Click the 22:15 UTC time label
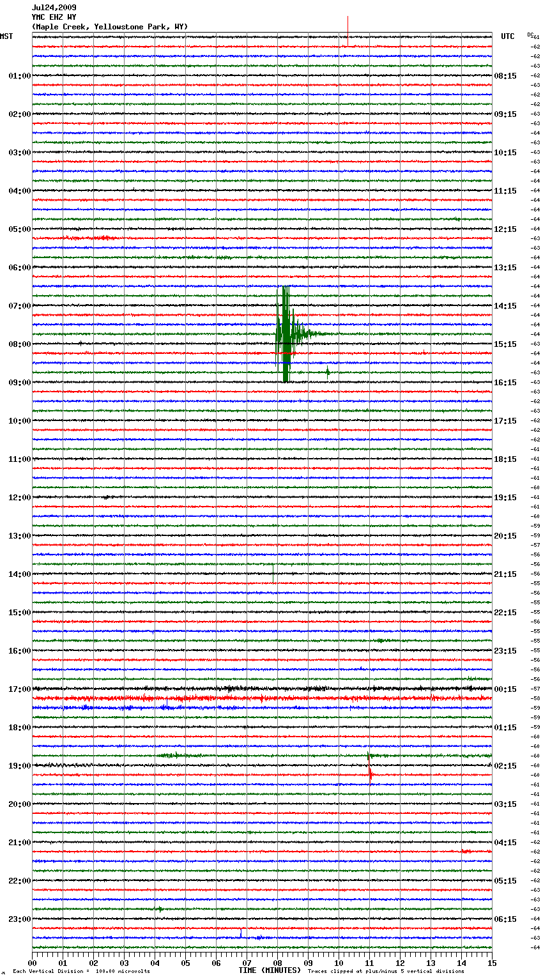543x980 pixels. 505,613
